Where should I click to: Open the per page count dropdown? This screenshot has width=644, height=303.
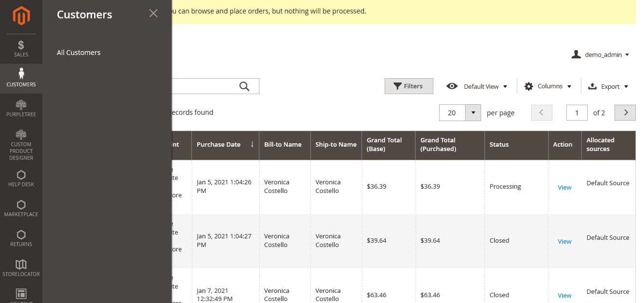[472, 112]
